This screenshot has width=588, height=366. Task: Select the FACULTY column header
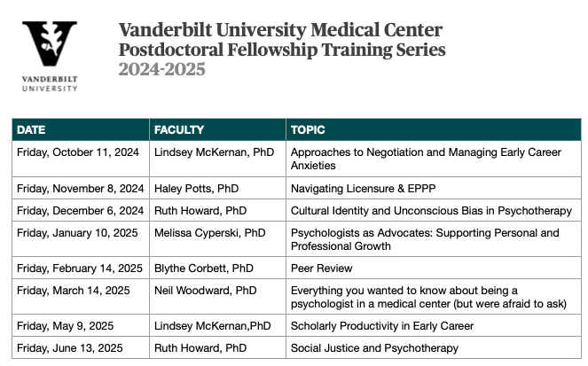pyautogui.click(x=179, y=129)
